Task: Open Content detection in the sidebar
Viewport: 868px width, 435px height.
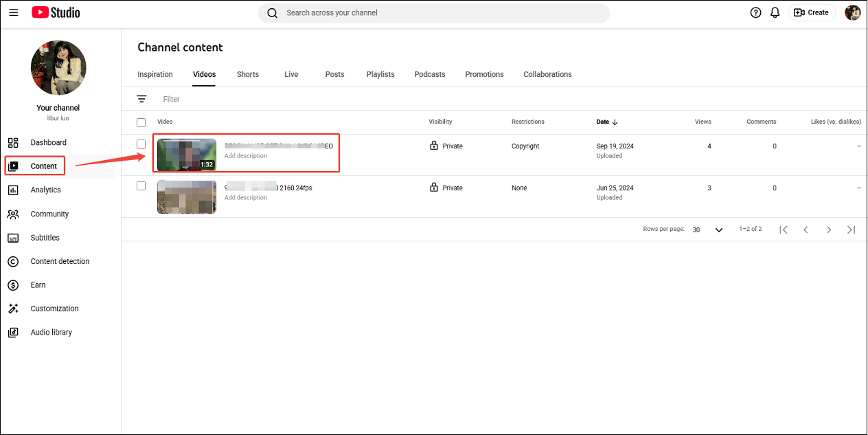Action: click(59, 261)
